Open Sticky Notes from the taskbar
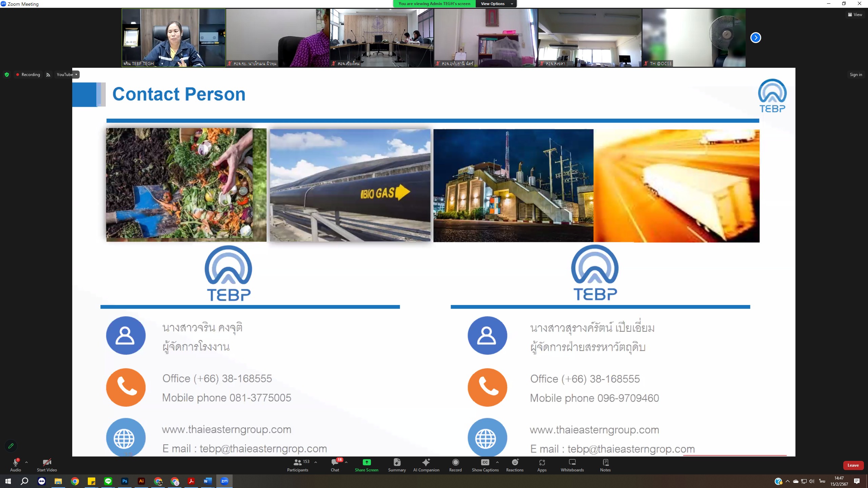Viewport: 868px width, 488px height. (92, 481)
